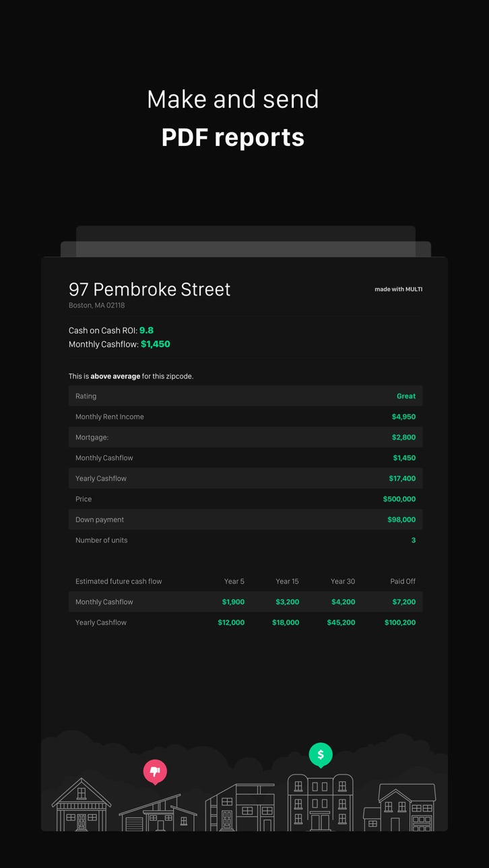The width and height of the screenshot is (489, 868).
Task: Select the Mortgage row showing $2,800
Action: point(245,437)
